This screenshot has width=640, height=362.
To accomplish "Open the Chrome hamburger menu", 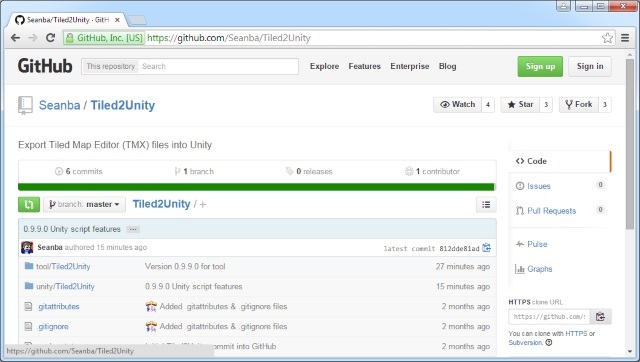I will (x=624, y=38).
